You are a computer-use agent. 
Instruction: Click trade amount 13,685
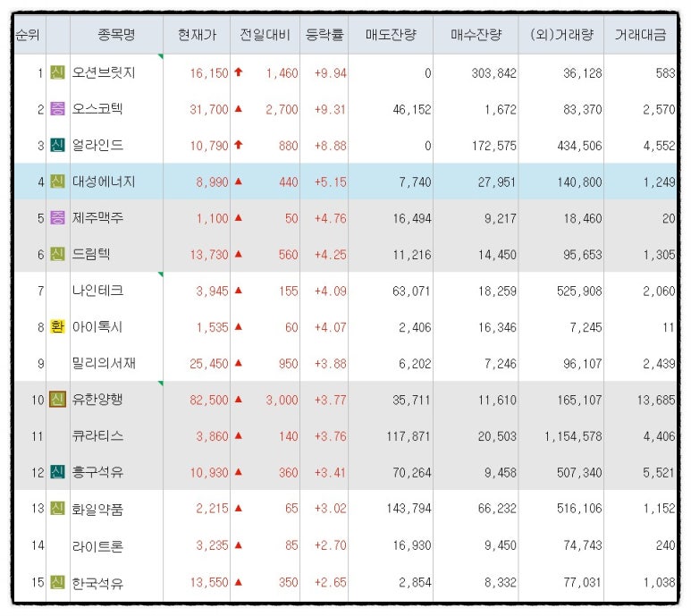(656, 401)
